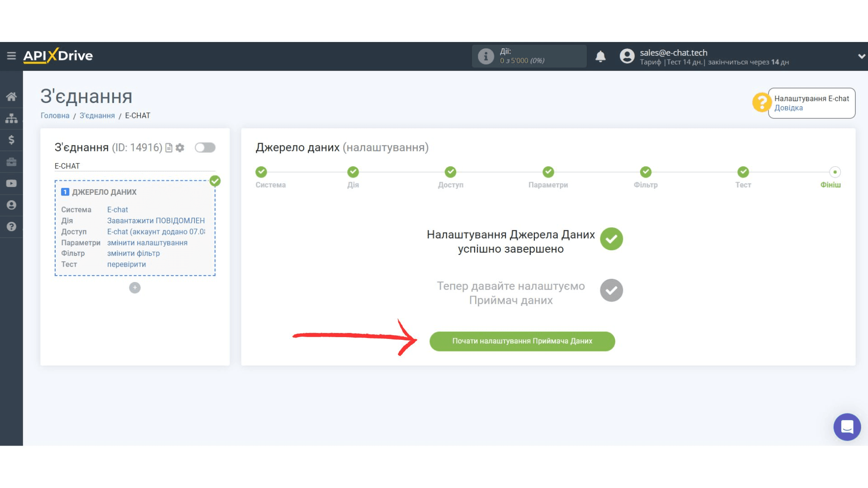The image size is (868, 488).
Task: Click the ApiX-Drive logo
Action: pos(58,56)
